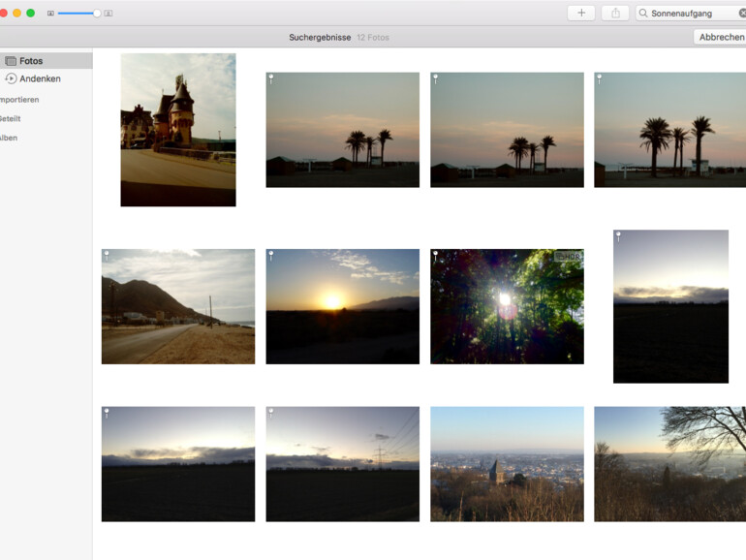Open the close-up palm trees photo
The width and height of the screenshot is (746, 560).
pos(669,130)
